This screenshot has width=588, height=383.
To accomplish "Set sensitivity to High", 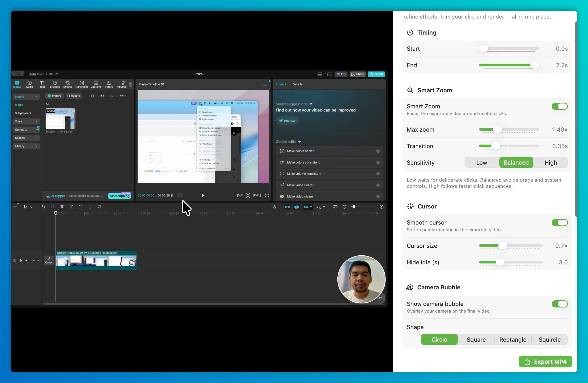I will pyautogui.click(x=550, y=163).
